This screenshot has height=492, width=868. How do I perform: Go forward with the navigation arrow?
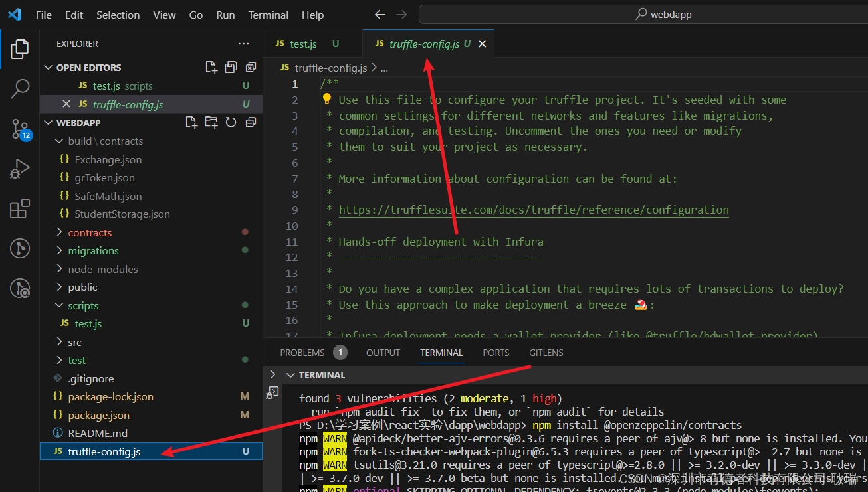(401, 14)
